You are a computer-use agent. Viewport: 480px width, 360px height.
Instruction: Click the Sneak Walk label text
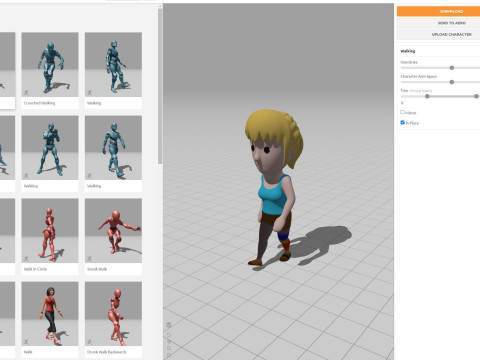point(97,269)
